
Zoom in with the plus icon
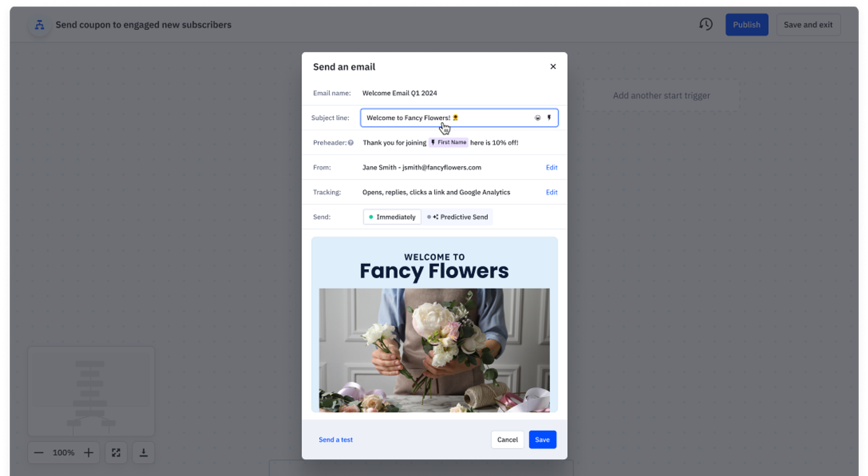tap(89, 452)
